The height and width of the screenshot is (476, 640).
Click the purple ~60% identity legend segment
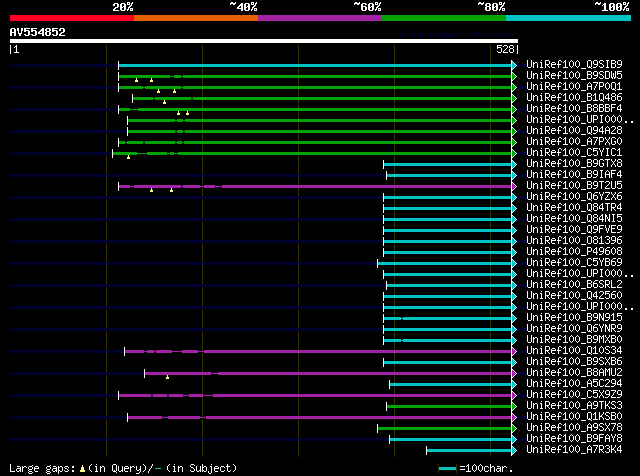[320, 18]
